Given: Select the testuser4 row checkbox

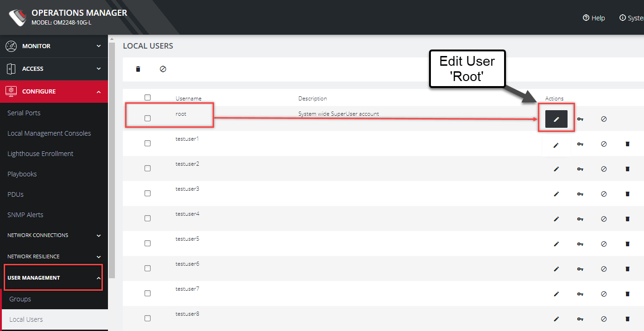Looking at the screenshot, I should pos(147,219).
